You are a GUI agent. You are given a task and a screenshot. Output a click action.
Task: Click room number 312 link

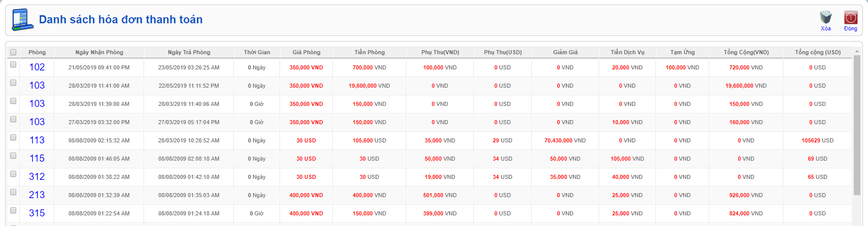[37, 177]
